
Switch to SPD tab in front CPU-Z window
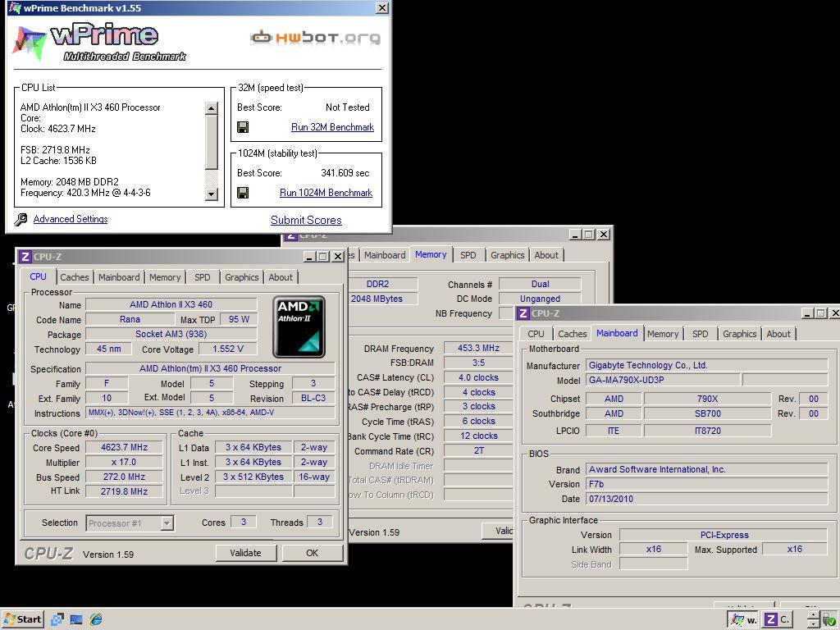click(x=202, y=277)
